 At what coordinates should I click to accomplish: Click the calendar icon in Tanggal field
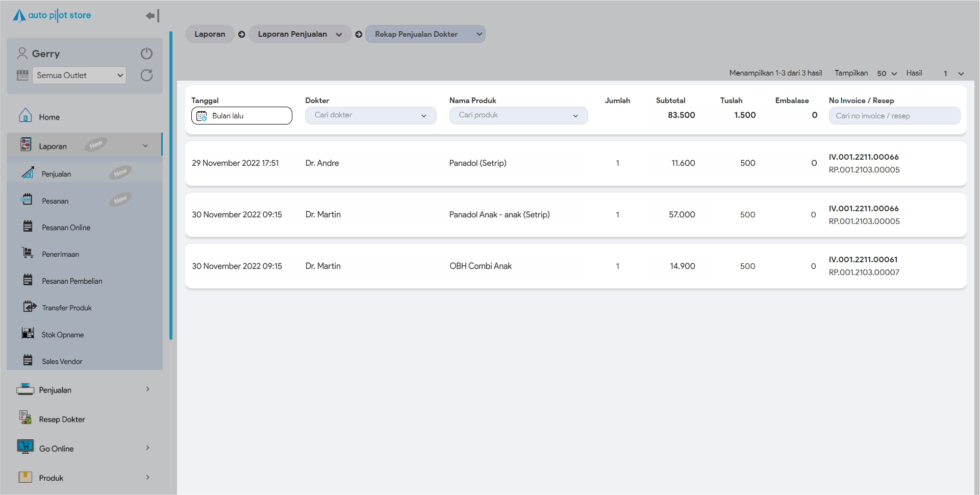pos(202,116)
